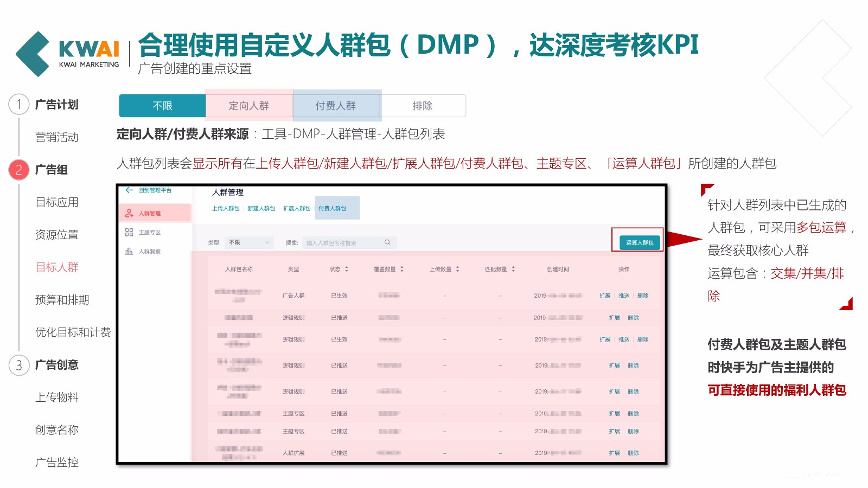Switch to the 付费人群包 tab
Image resolution: width=868 pixels, height=488 pixels.
(x=332, y=208)
